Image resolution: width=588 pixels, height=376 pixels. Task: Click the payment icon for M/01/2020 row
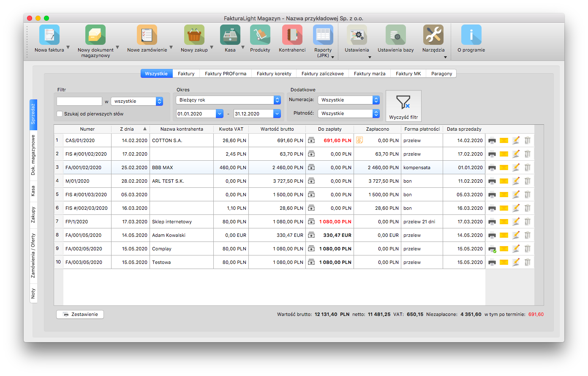(311, 181)
